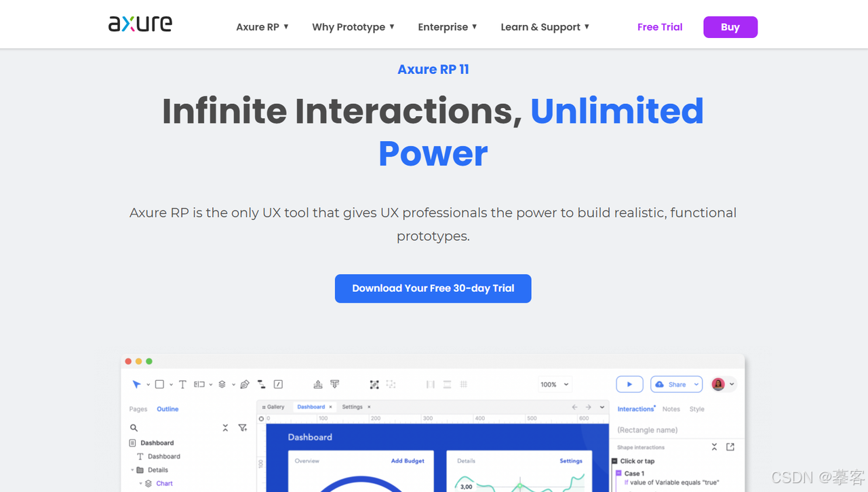Click the stacked layers dynamic panel tool
This screenshot has height=492, width=868.
(222, 384)
